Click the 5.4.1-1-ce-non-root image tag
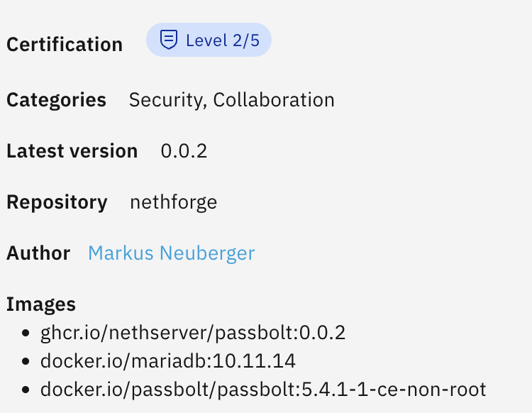 click(382, 389)
